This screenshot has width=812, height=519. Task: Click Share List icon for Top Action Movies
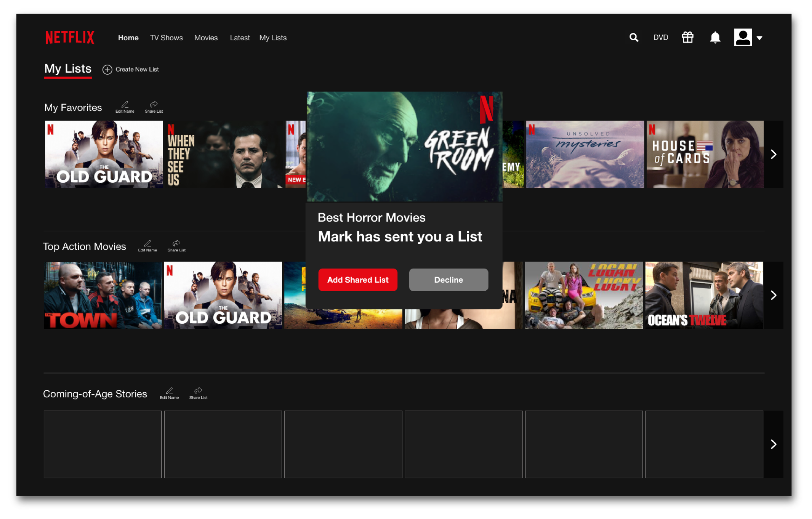click(x=176, y=243)
